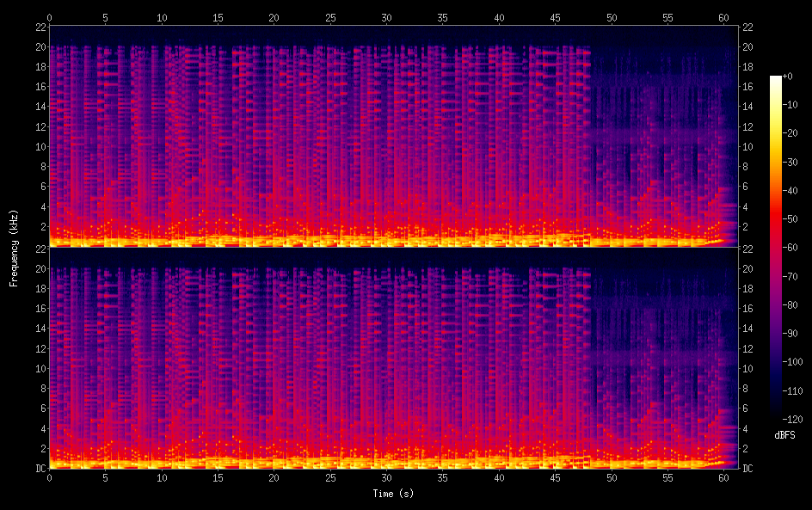The image size is (812, 510).
Task: Click the 30-second tick on the top time axis
Action: tap(386, 17)
